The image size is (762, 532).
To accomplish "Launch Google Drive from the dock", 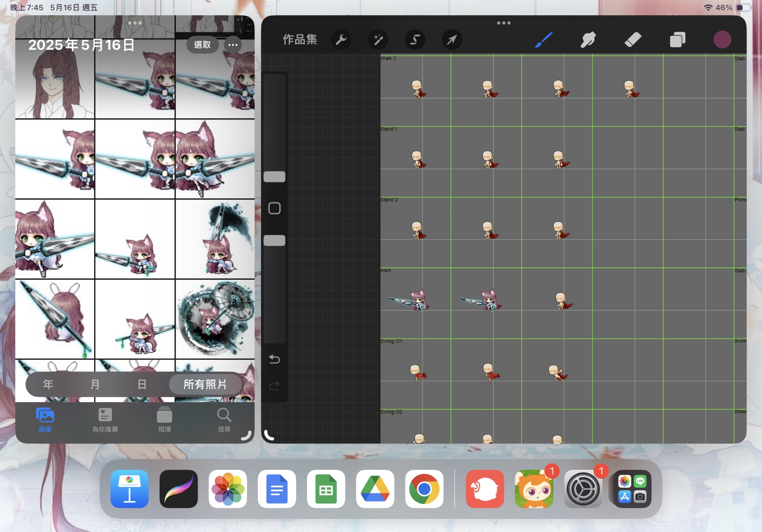I will [375, 489].
